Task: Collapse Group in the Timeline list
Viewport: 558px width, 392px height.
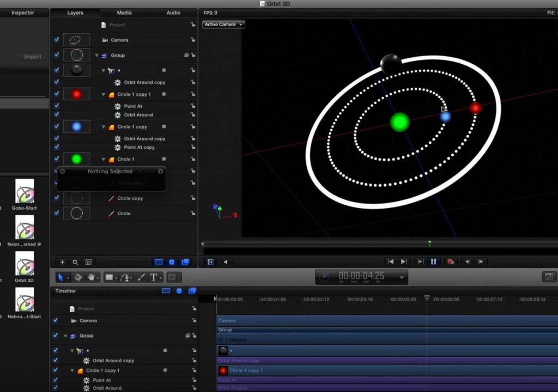Action: 65,336
